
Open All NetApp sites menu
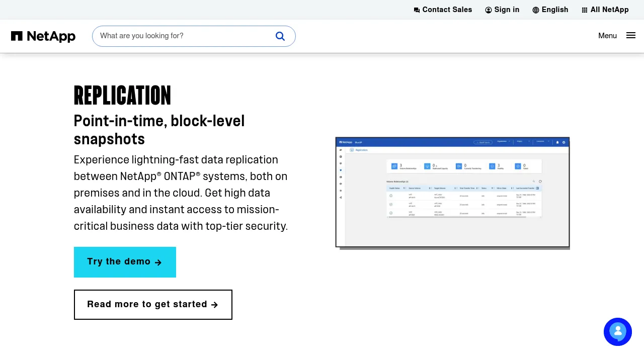605,10
